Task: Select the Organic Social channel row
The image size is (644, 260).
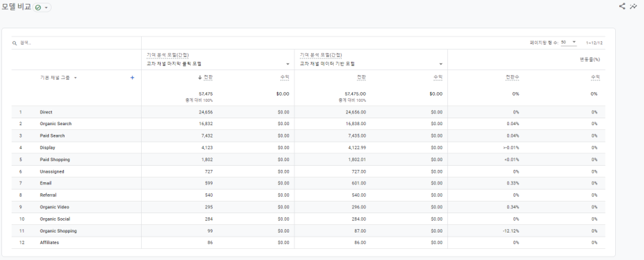Action: tap(308, 219)
